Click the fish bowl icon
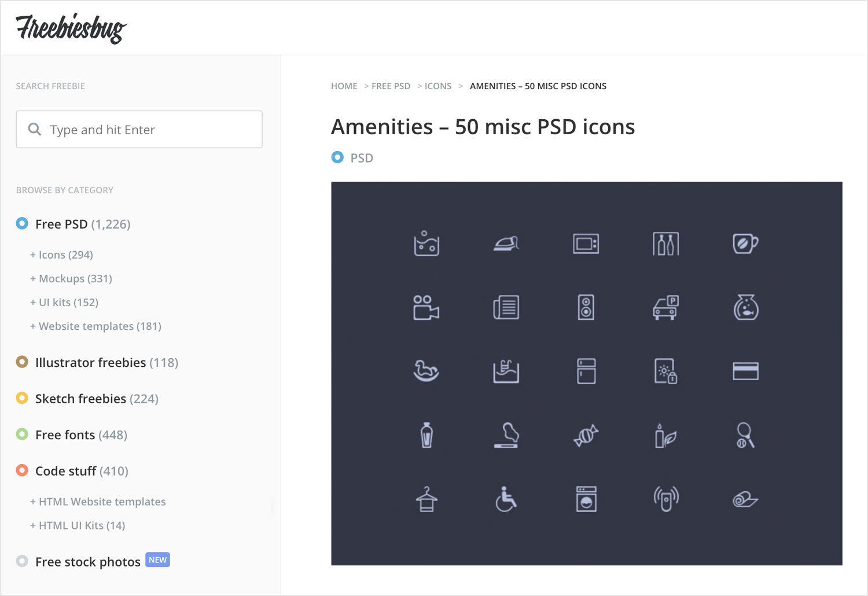 pyautogui.click(x=746, y=307)
